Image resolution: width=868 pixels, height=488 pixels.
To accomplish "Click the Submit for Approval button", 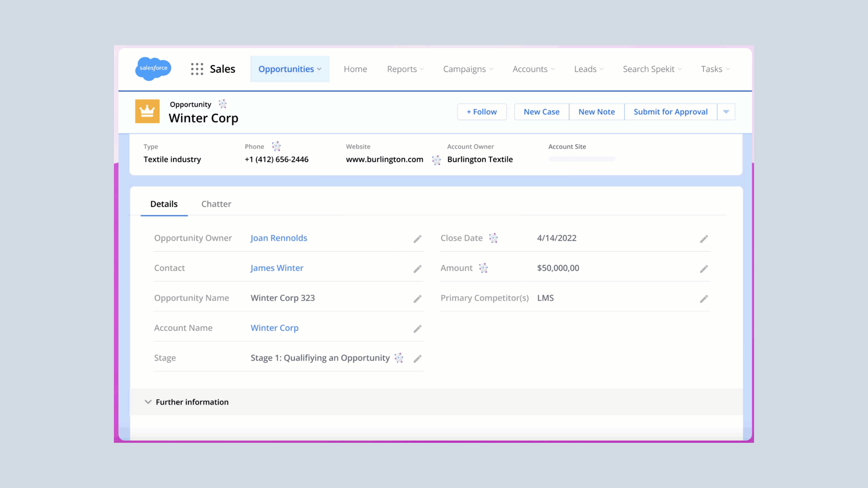I will [670, 112].
